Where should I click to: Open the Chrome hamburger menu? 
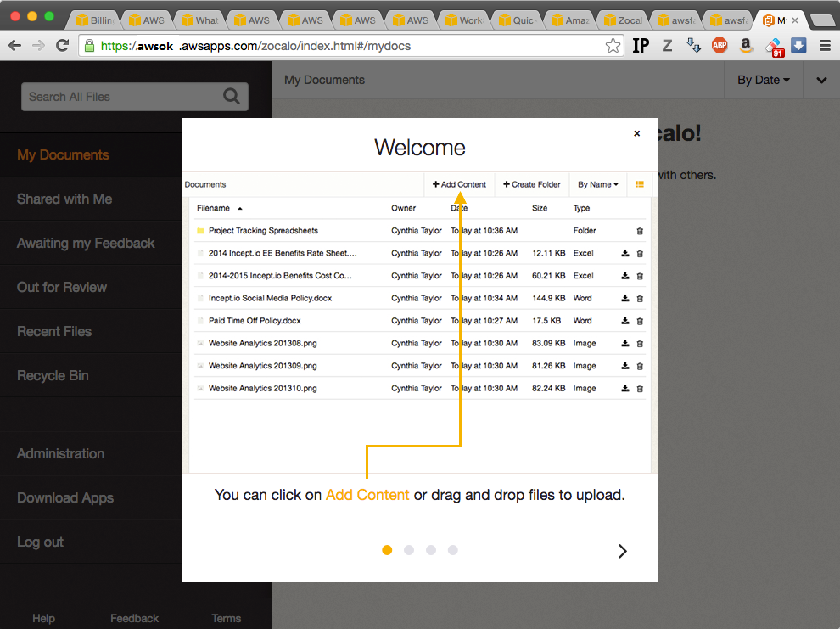point(825,46)
